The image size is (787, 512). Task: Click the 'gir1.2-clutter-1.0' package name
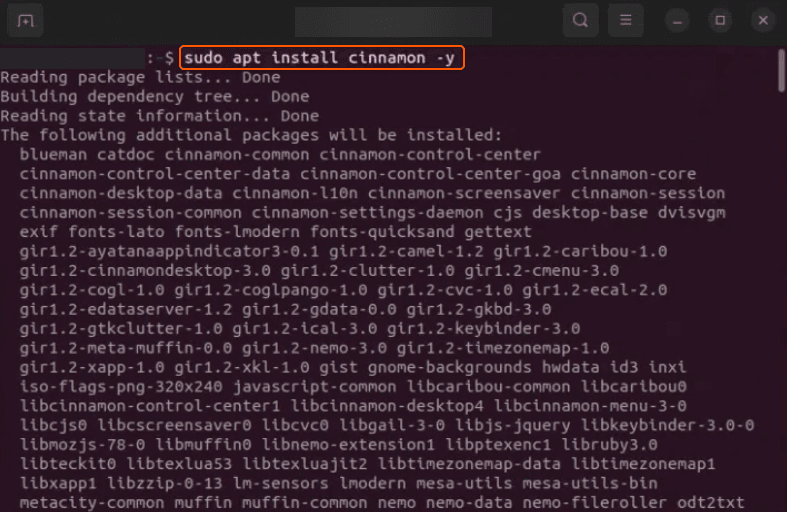coord(367,271)
